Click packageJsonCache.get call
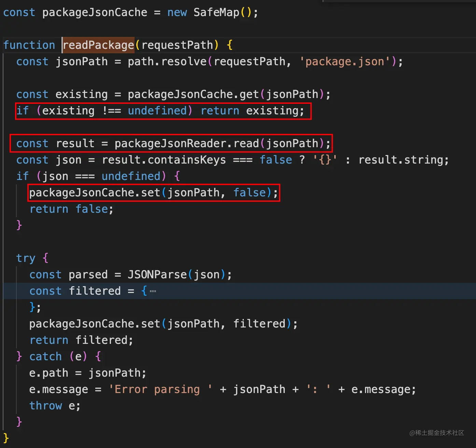This screenshot has height=448, width=476. tap(225, 95)
